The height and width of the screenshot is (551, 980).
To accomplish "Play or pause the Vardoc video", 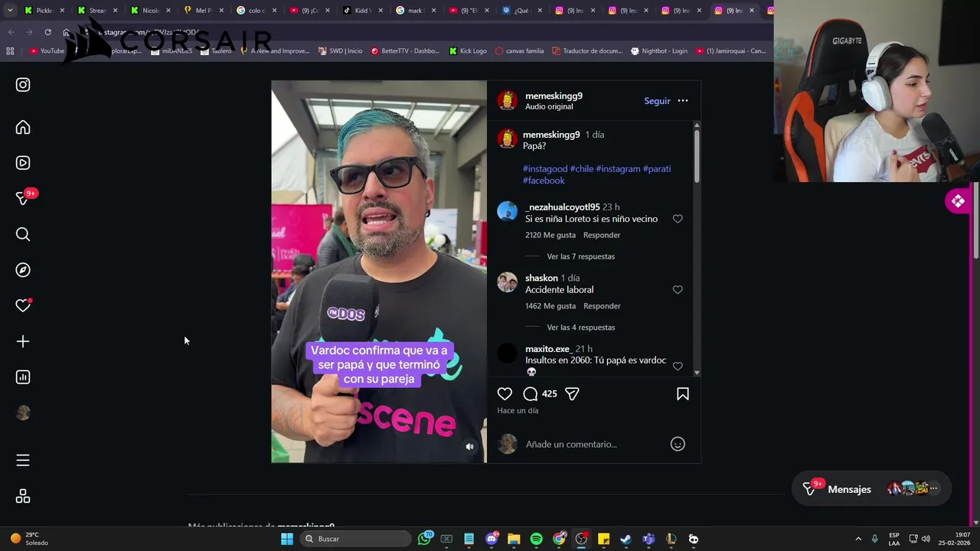I will pos(379,272).
